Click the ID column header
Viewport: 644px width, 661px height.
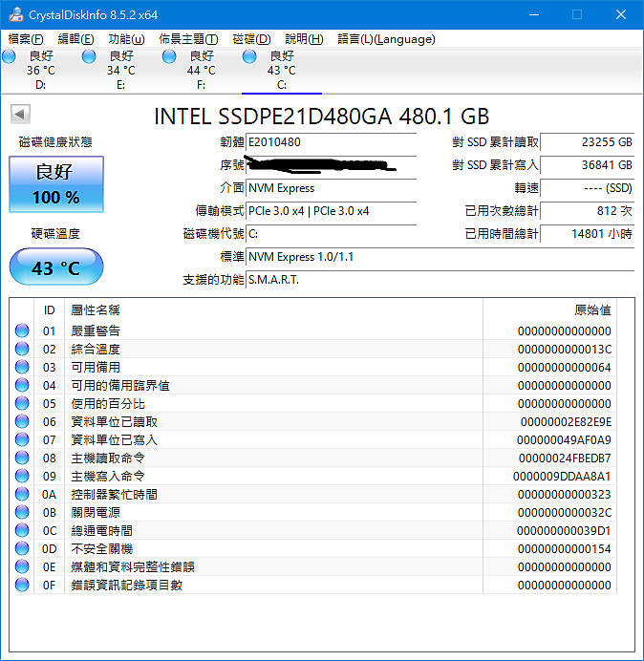(50, 310)
